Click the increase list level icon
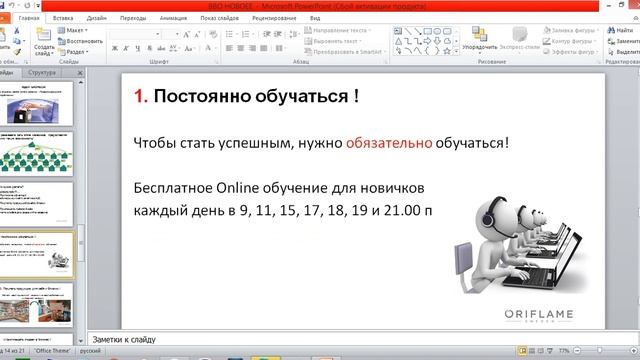The height and width of the screenshot is (360, 640). click(x=278, y=34)
